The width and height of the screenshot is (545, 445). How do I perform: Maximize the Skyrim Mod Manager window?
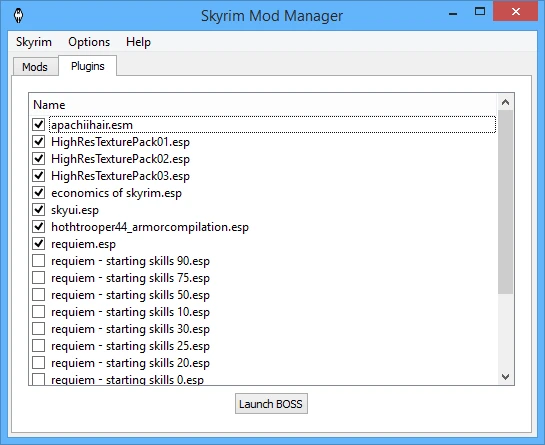pyautogui.click(x=480, y=12)
